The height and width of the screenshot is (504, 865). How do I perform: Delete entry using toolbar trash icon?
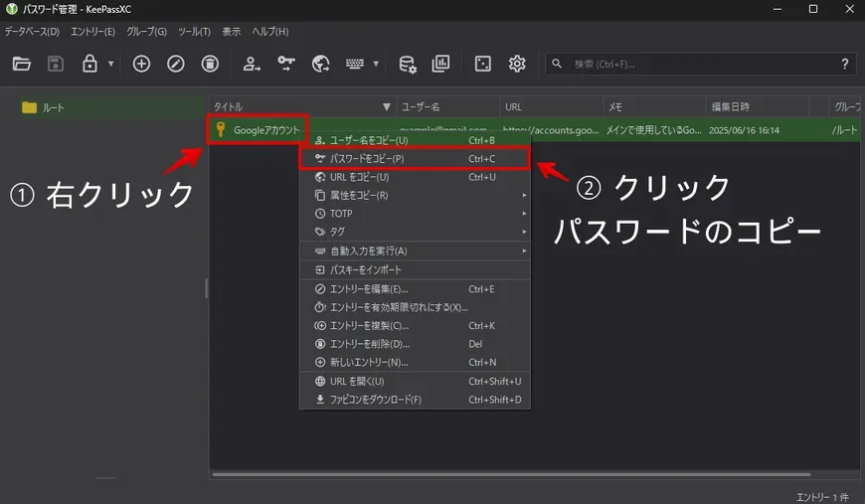(210, 64)
